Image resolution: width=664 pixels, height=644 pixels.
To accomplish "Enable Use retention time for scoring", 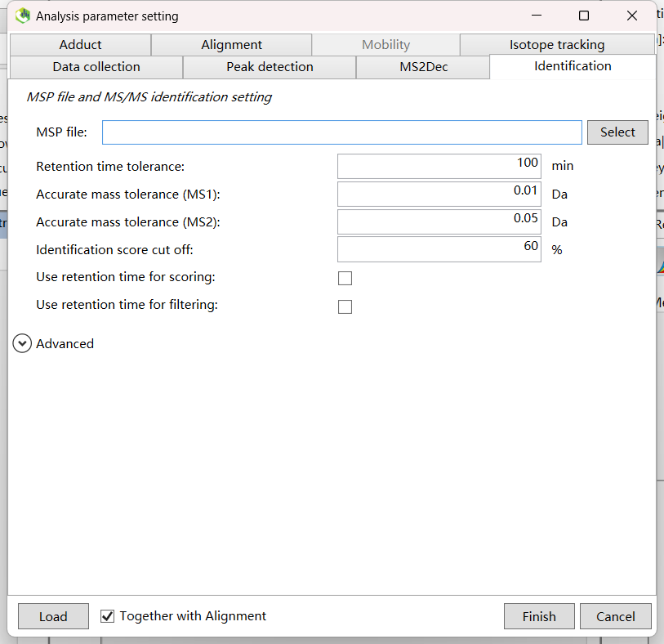I will 345,279.
